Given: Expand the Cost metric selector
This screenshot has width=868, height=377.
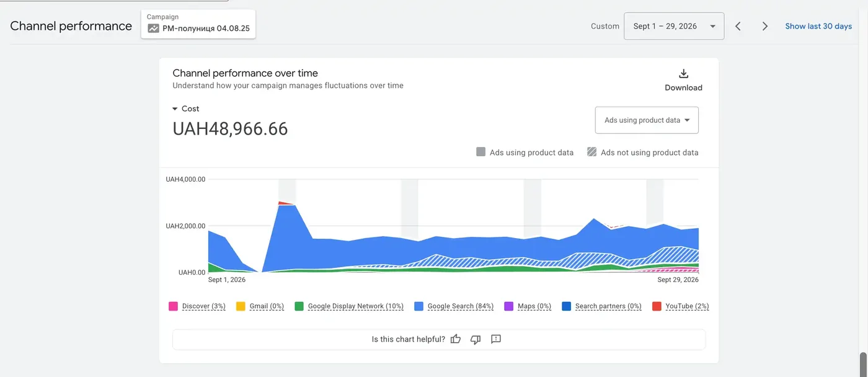Looking at the screenshot, I should coord(186,109).
